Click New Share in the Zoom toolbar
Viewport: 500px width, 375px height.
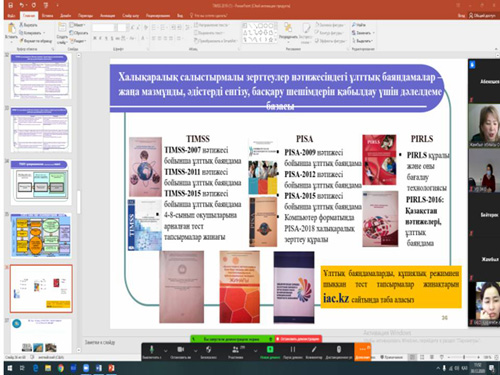pyautogui.click(x=270, y=351)
